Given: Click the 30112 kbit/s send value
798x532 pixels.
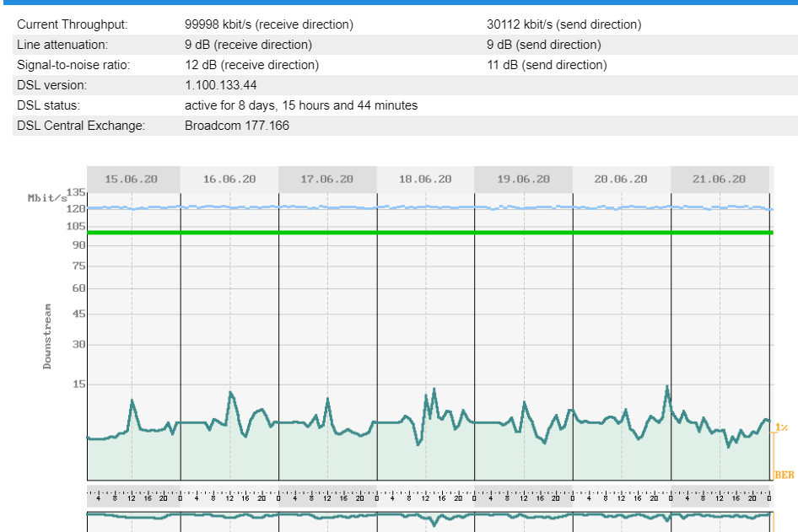Looking at the screenshot, I should pos(563,24).
